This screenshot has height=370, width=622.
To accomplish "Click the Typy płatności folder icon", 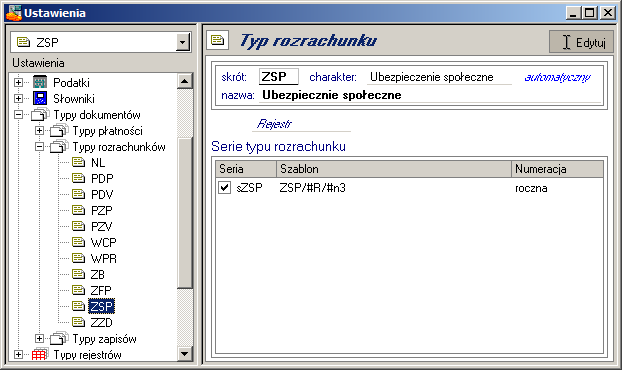I will (59, 130).
